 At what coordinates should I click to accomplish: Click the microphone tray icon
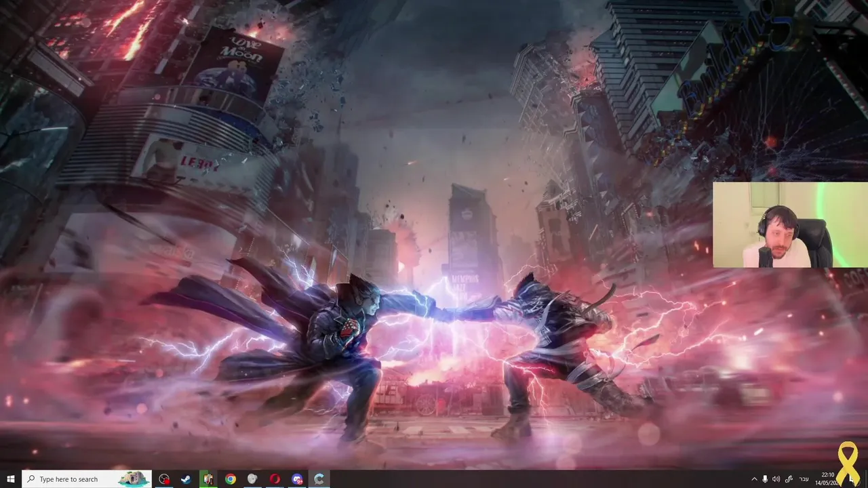[x=766, y=479]
